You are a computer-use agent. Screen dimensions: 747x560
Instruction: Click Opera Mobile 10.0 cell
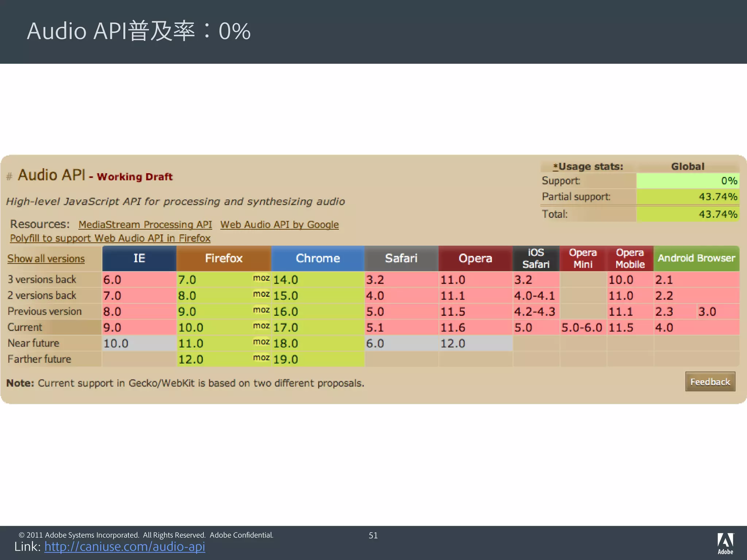tap(630, 280)
